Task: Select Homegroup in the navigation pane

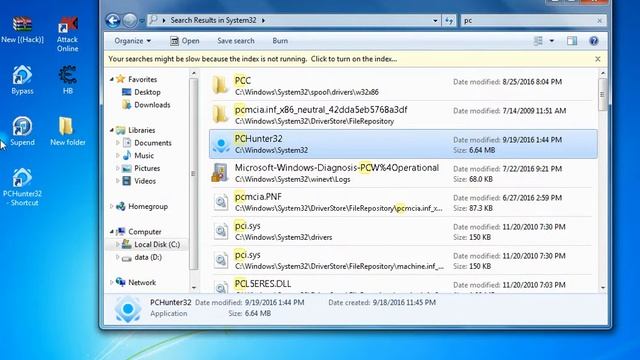Action: [x=148, y=207]
